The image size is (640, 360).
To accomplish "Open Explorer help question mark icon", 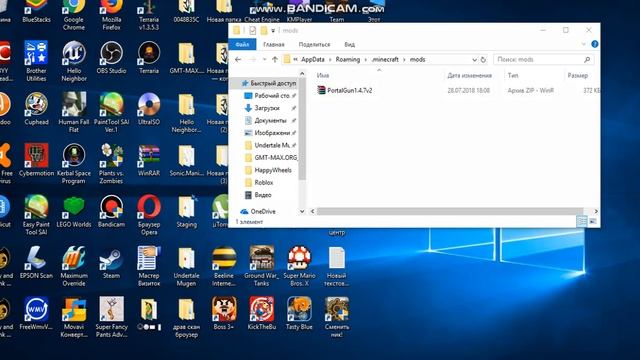I will click(595, 44).
